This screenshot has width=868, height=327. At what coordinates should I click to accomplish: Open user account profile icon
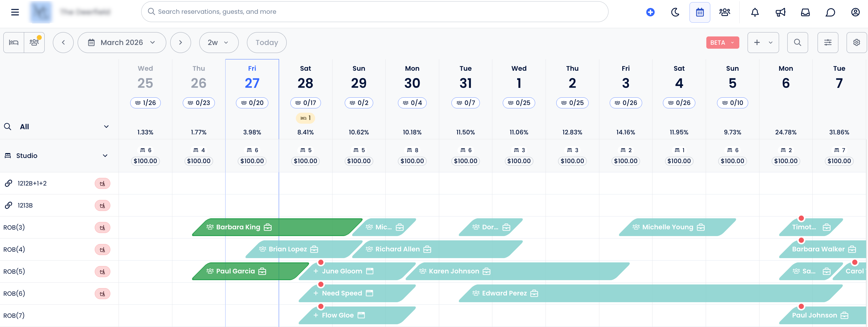click(855, 13)
